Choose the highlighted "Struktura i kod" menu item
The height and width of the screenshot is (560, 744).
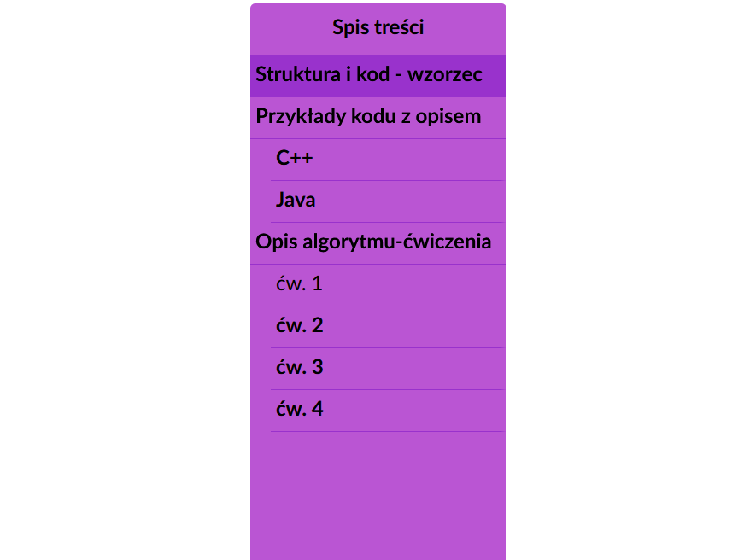[369, 74]
